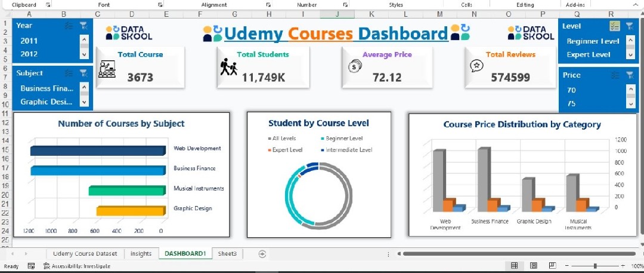Viewport: 644px width, 273px height.
Task: Open the Number group dialog launcher
Action: click(x=345, y=5)
